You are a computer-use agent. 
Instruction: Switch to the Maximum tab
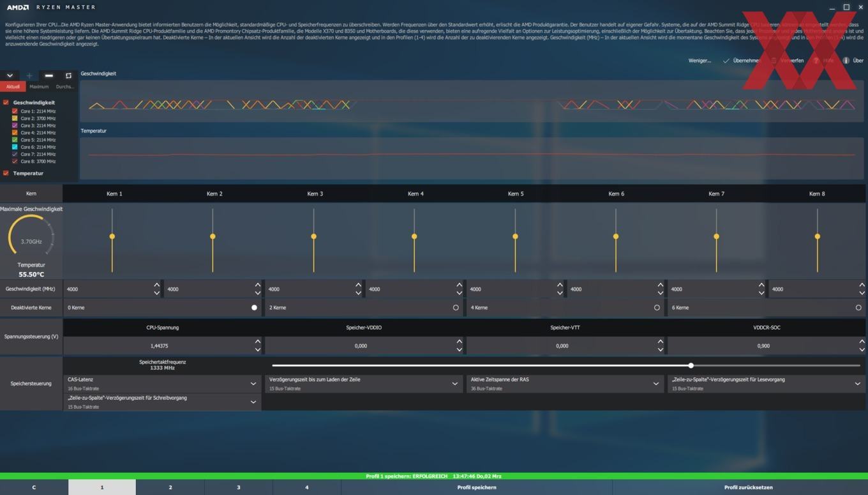click(x=39, y=86)
